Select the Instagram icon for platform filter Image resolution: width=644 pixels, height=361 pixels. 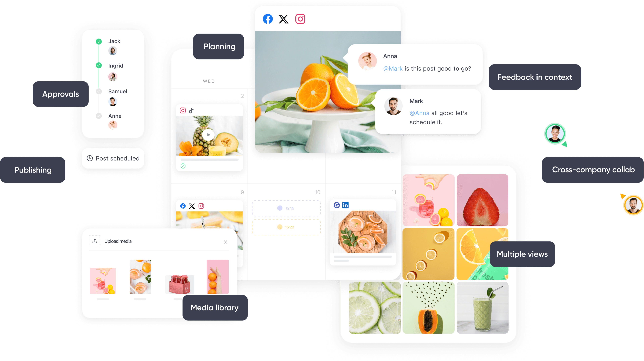[300, 19]
